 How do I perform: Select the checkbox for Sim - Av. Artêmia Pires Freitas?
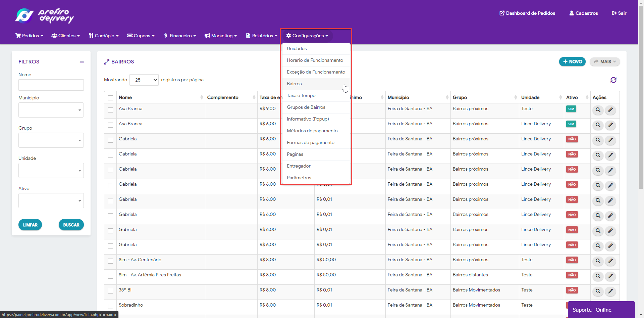[110, 276]
